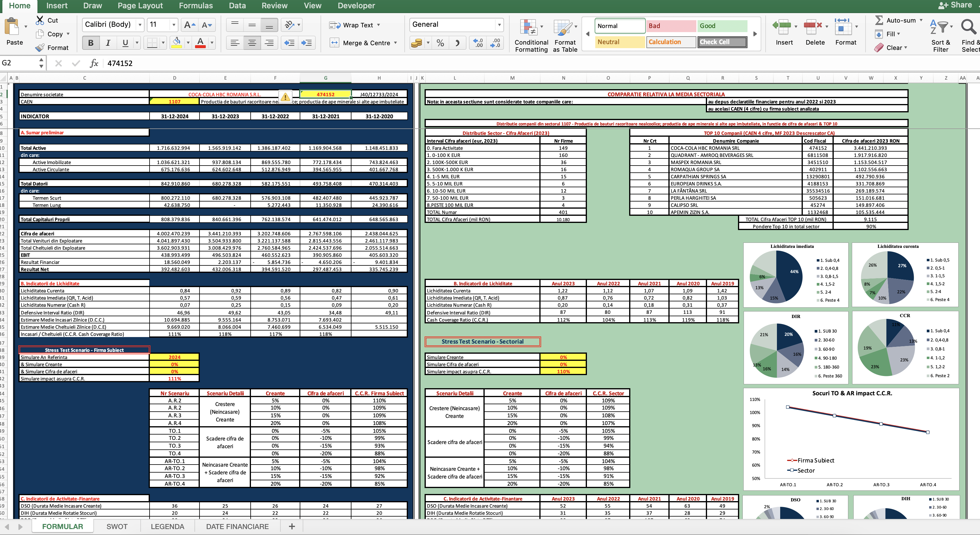
Task: Click the formula bar value 474152
Action: (120, 63)
